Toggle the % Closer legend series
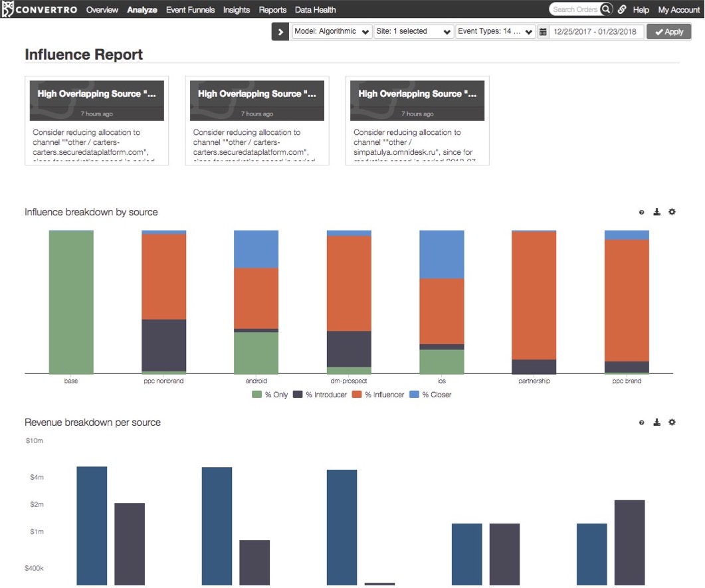Screen dimensions: 705x588 431,395
